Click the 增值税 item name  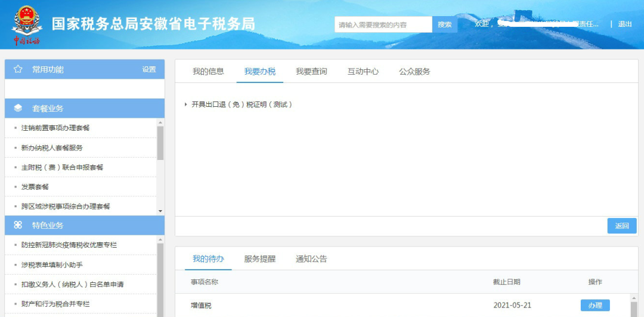tap(202, 306)
